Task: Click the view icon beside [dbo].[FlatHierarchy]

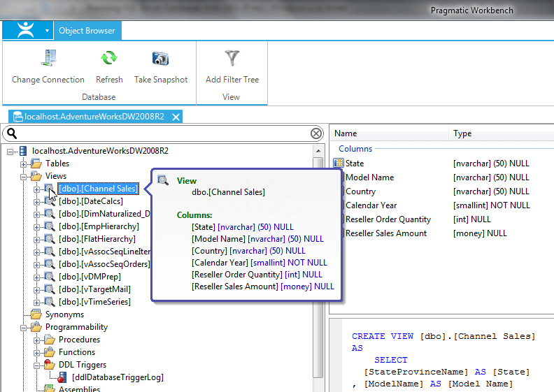Action: pos(50,239)
